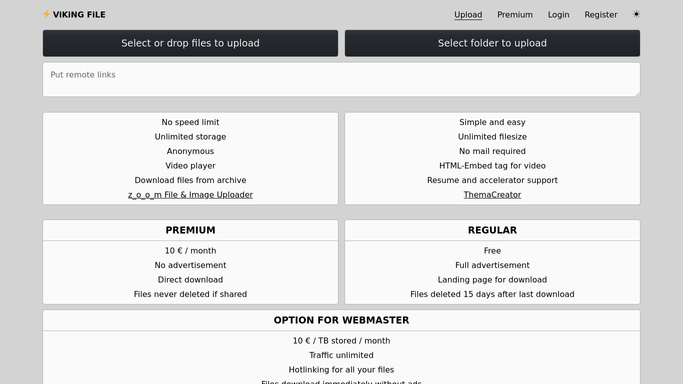683x384 pixels.
Task: Click the 10 € / month price text
Action: point(190,251)
